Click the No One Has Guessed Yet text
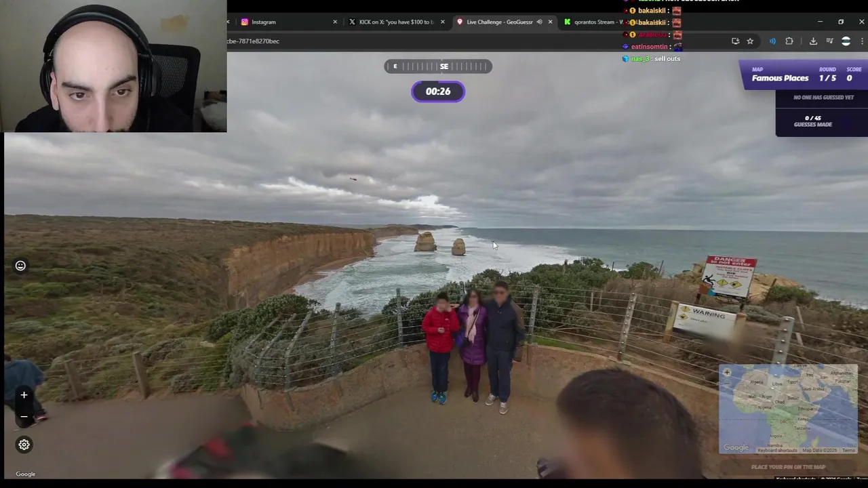Screen dimensions: 868x488 tap(823, 98)
